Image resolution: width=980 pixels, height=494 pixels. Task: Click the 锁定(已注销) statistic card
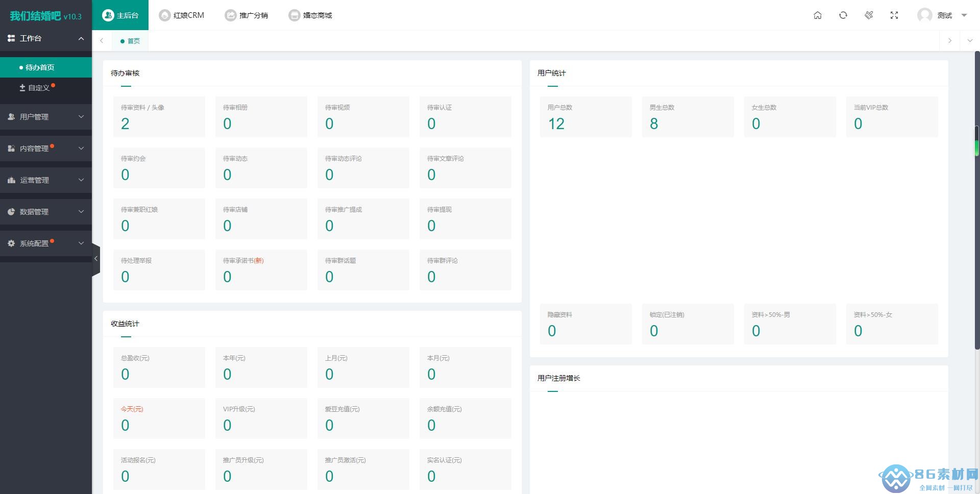coord(688,324)
